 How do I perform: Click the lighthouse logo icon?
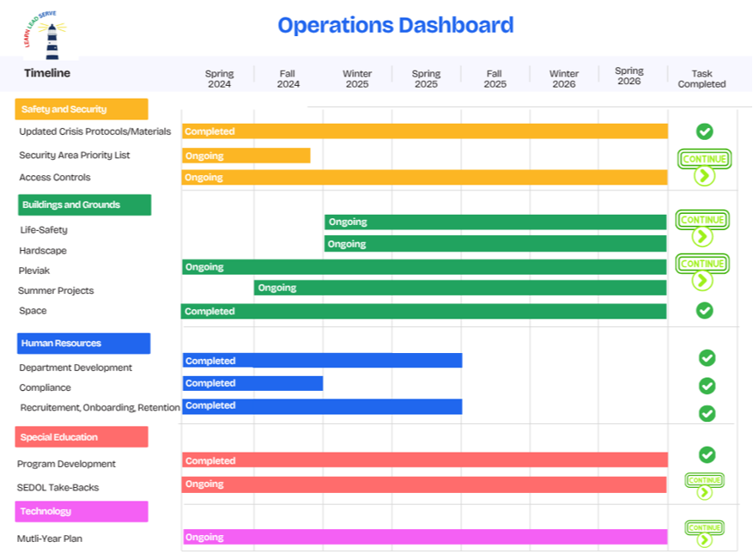coord(50,38)
